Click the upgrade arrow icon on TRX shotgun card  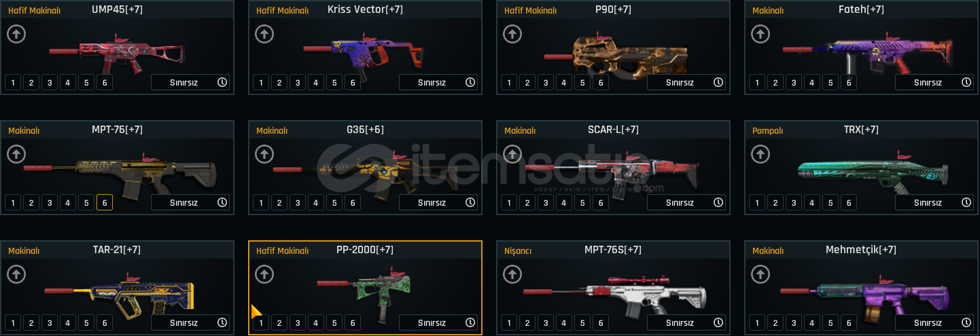pos(760,154)
